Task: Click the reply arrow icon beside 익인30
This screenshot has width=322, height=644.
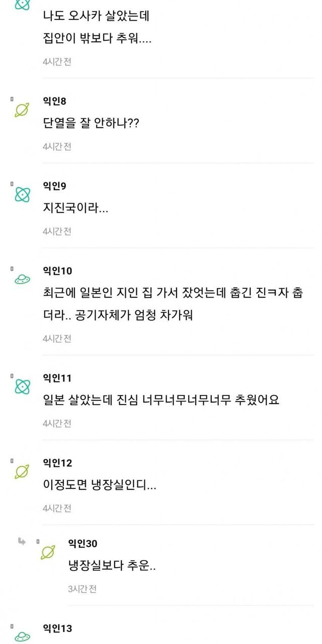Action: point(22,541)
